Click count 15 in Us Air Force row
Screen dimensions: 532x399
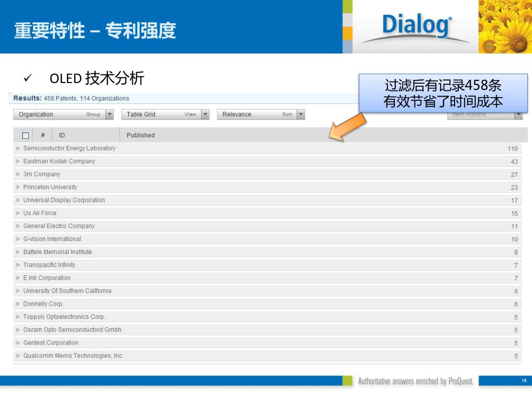514,214
